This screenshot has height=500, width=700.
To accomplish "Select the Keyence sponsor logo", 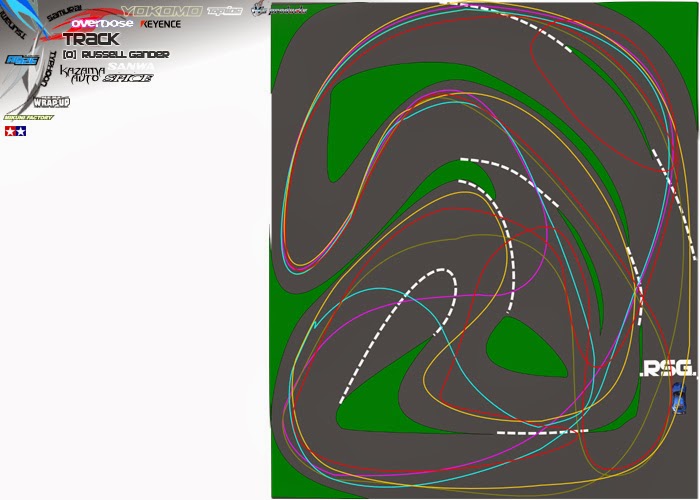I will pyautogui.click(x=161, y=24).
